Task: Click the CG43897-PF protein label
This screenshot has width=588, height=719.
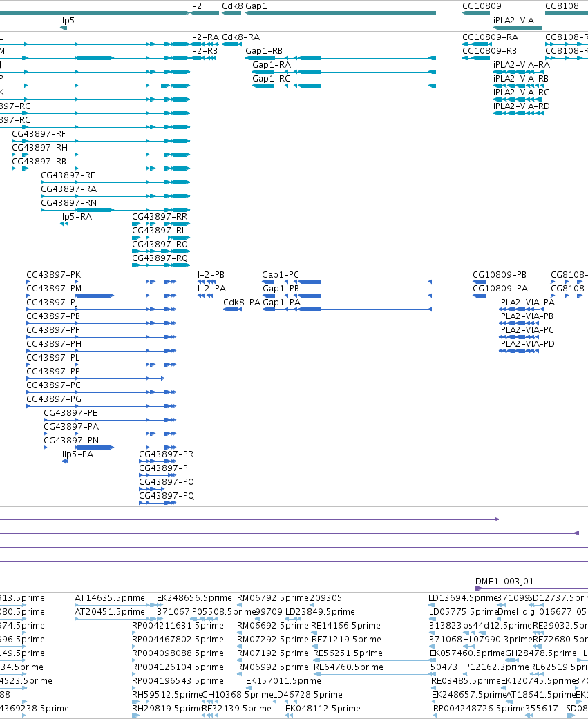Action: pyautogui.click(x=53, y=330)
